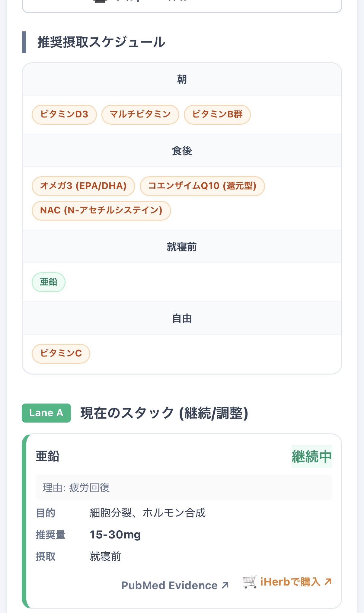Toggle the Lane A badge

click(46, 413)
